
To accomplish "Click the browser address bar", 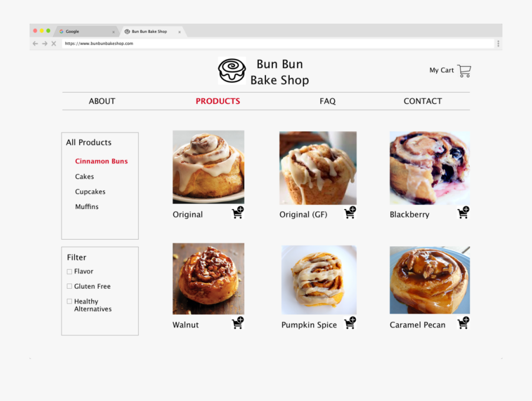I will click(277, 44).
